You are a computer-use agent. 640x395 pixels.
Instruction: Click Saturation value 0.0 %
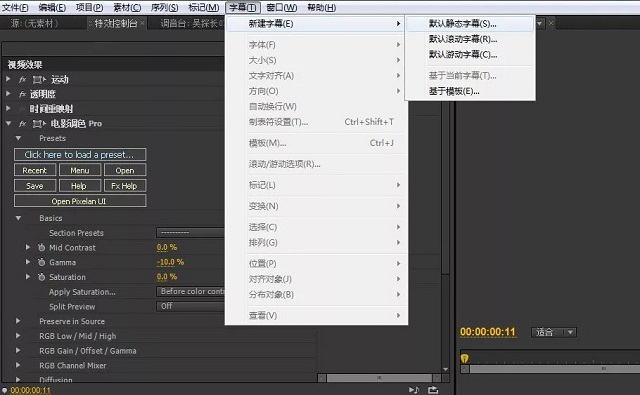point(167,277)
